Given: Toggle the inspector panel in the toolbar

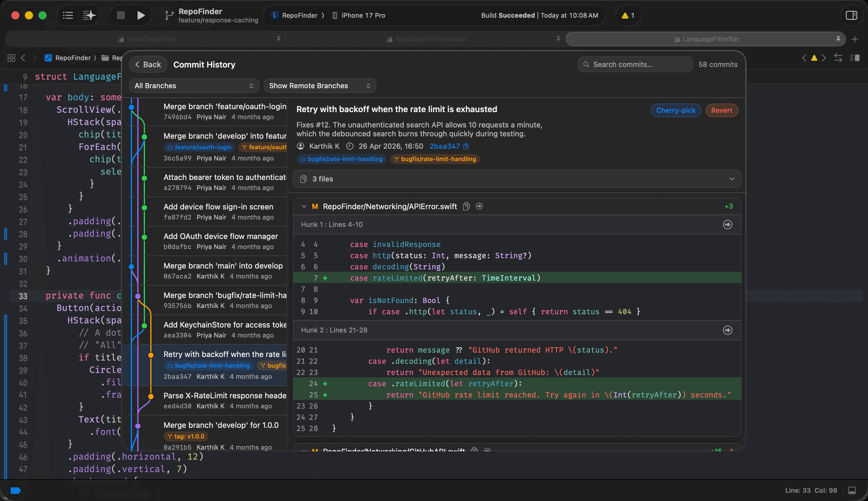Looking at the screenshot, I should [x=851, y=15].
